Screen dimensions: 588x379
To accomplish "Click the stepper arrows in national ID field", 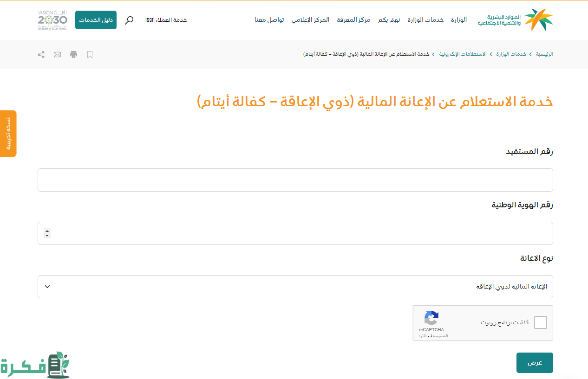I will click(47, 233).
